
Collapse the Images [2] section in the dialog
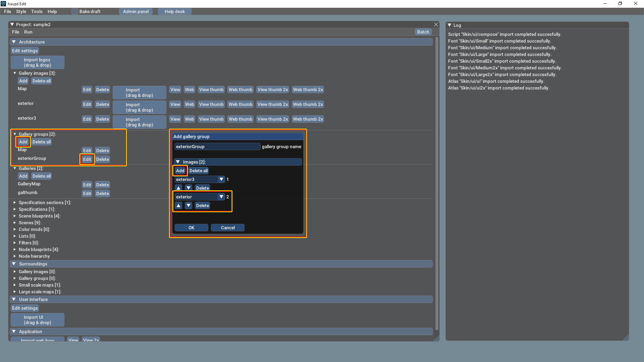[178, 162]
